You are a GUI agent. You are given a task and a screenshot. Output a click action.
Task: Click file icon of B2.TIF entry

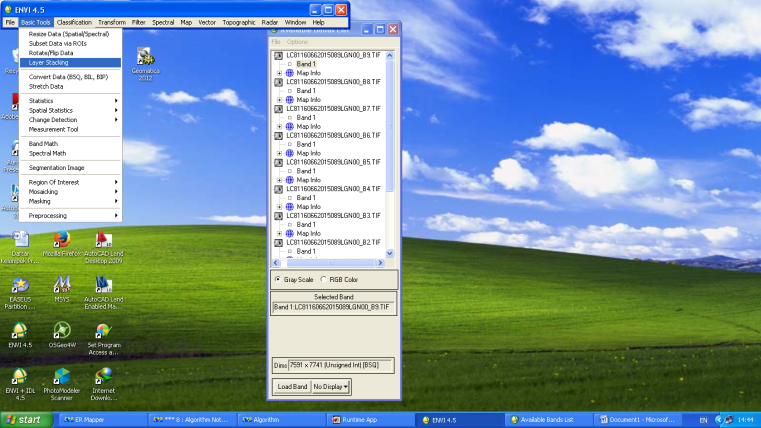[x=279, y=242]
